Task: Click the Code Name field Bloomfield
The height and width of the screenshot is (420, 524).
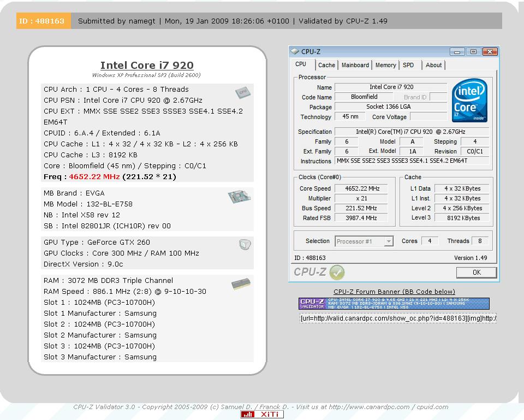Action: (x=364, y=97)
